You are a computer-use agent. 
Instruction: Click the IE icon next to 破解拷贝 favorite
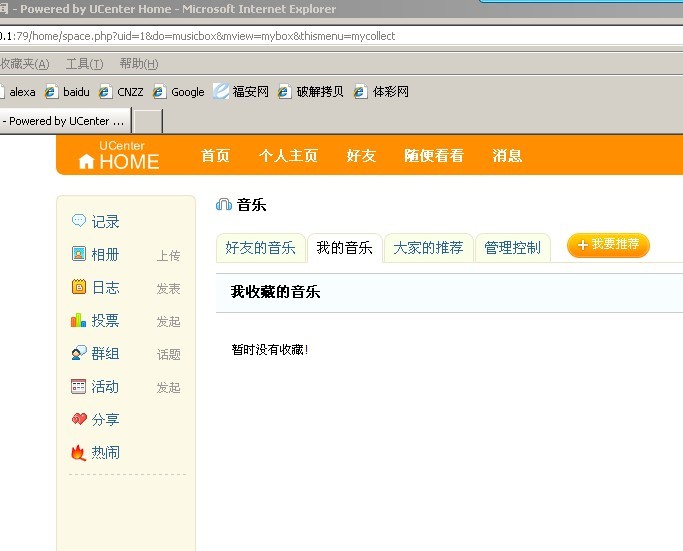(x=284, y=91)
